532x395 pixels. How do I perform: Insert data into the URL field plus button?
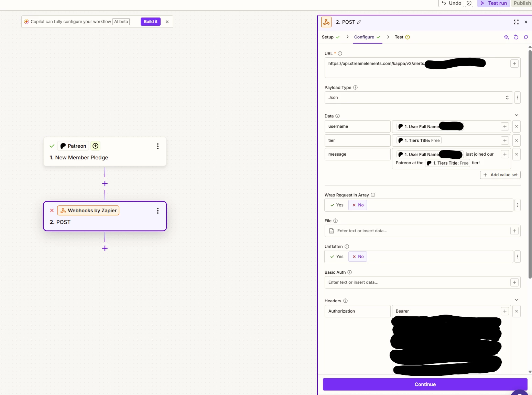click(x=514, y=64)
